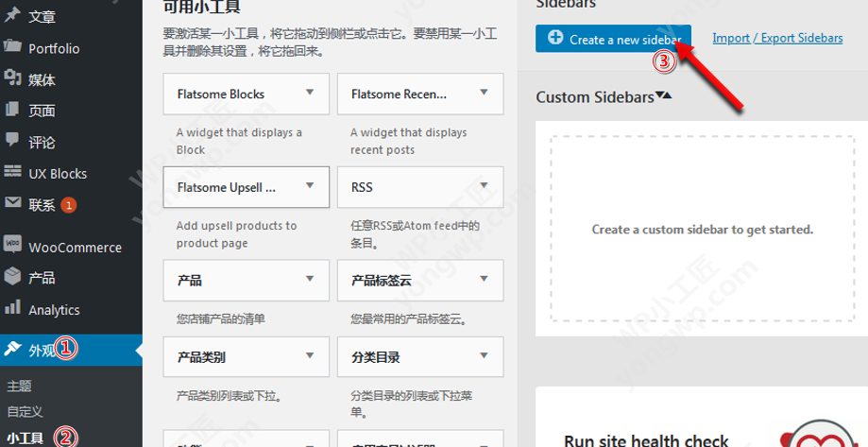The height and width of the screenshot is (447, 868).
Task: Click the Portfolio folder icon
Action: [12, 47]
